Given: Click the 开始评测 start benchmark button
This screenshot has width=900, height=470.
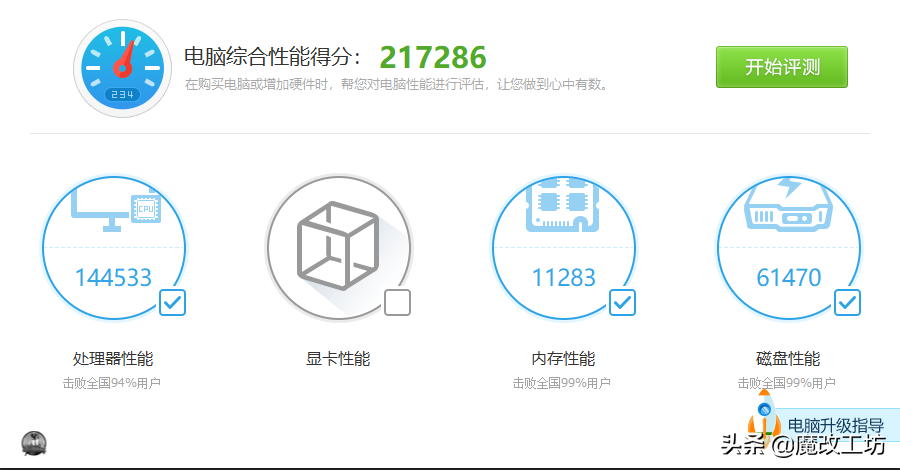Looking at the screenshot, I should 781,67.
